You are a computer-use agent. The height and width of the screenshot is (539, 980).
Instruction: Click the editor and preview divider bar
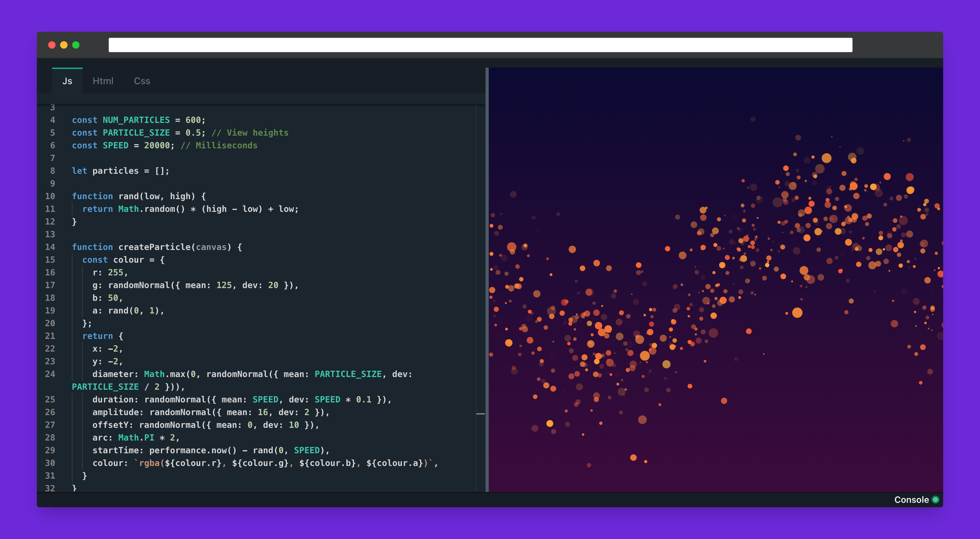point(487,280)
